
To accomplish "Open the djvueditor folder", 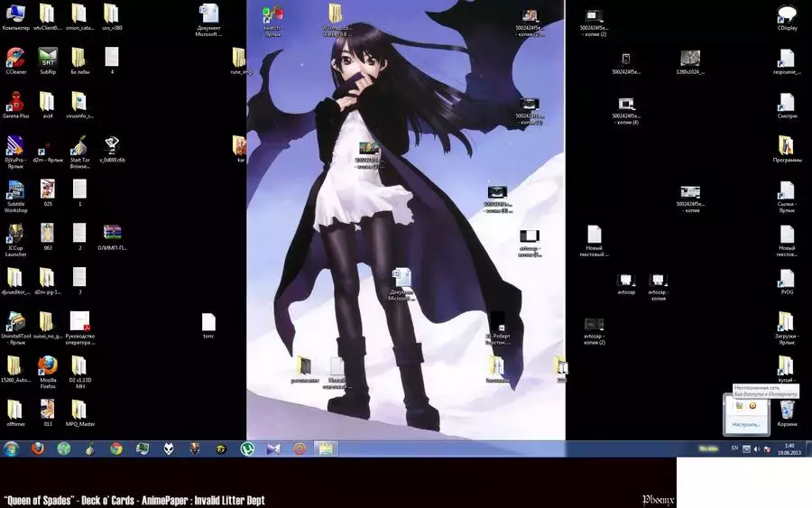I will point(15,282).
